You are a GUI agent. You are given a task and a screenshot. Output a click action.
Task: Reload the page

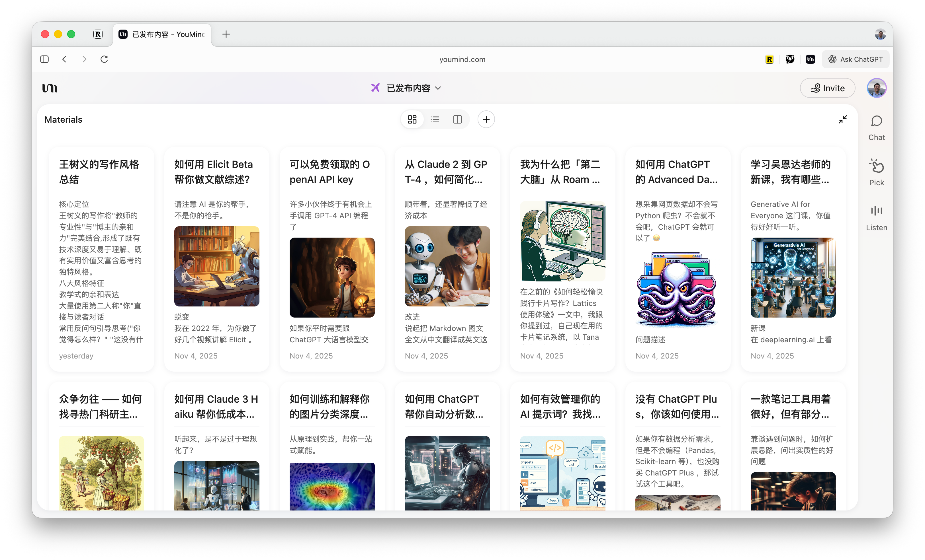104,59
